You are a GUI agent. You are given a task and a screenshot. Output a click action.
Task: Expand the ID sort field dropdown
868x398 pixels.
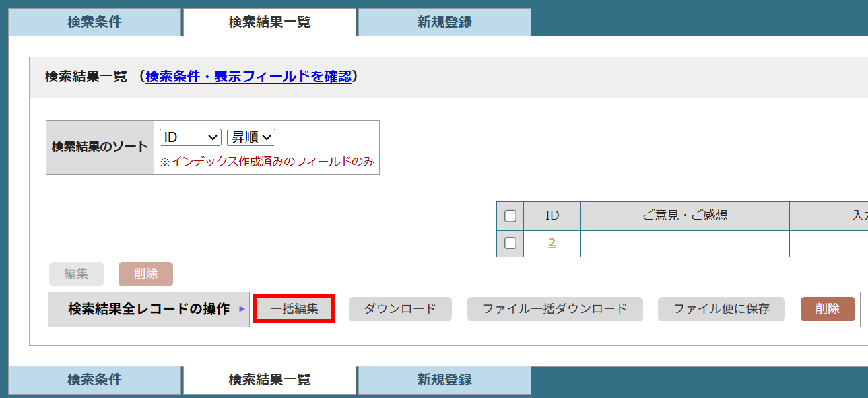point(191,137)
